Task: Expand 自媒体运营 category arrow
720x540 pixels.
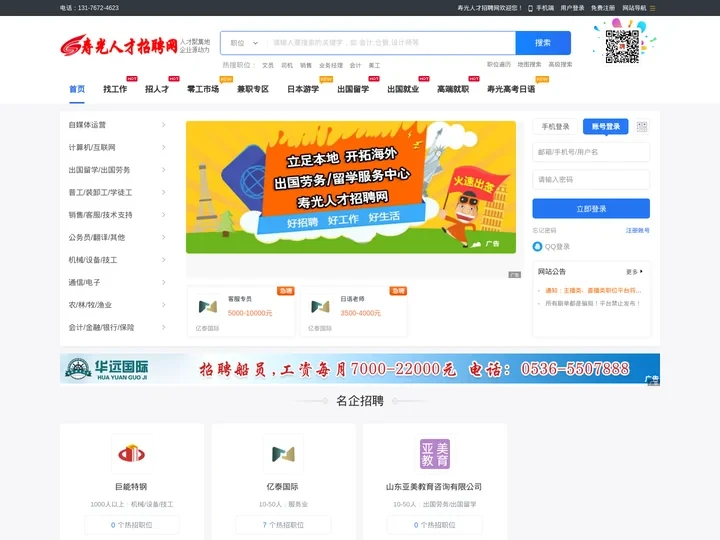Action: 163,125
